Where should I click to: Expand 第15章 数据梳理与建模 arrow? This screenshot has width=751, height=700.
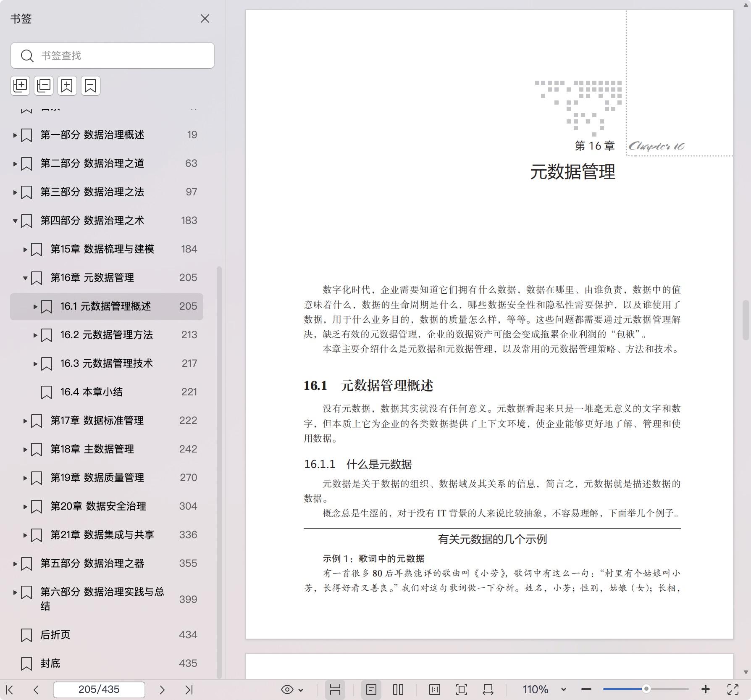click(x=25, y=250)
